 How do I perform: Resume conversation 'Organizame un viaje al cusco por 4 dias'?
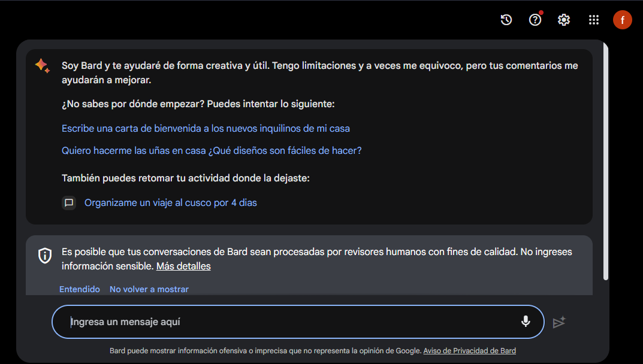(x=171, y=202)
